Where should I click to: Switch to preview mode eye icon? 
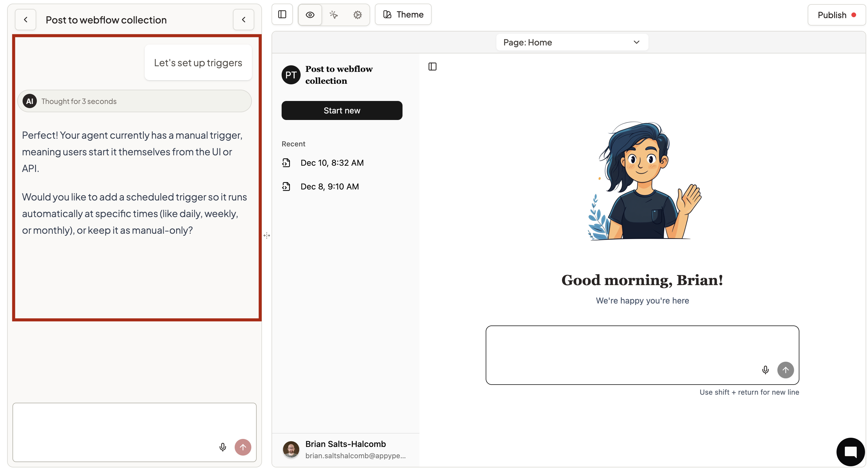pos(310,15)
